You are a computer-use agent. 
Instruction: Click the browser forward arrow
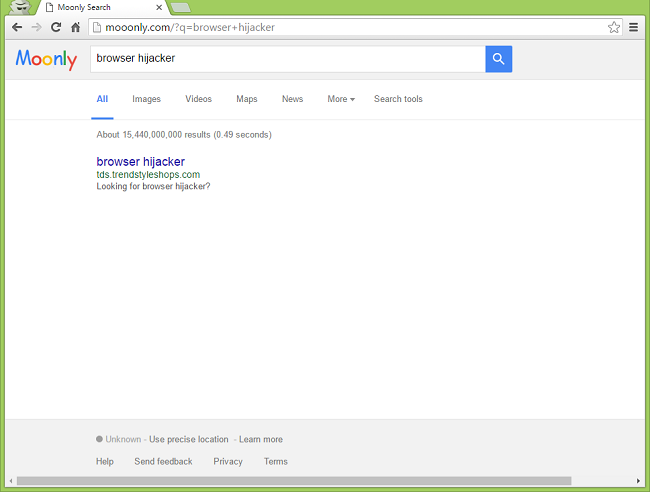tap(36, 27)
